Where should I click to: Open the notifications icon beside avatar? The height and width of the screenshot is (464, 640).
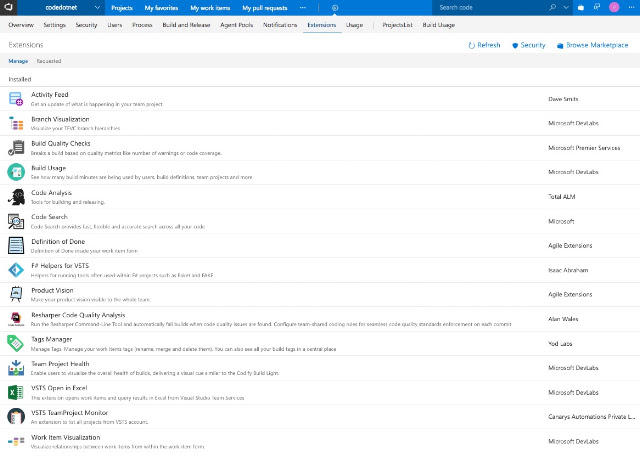[597, 7]
